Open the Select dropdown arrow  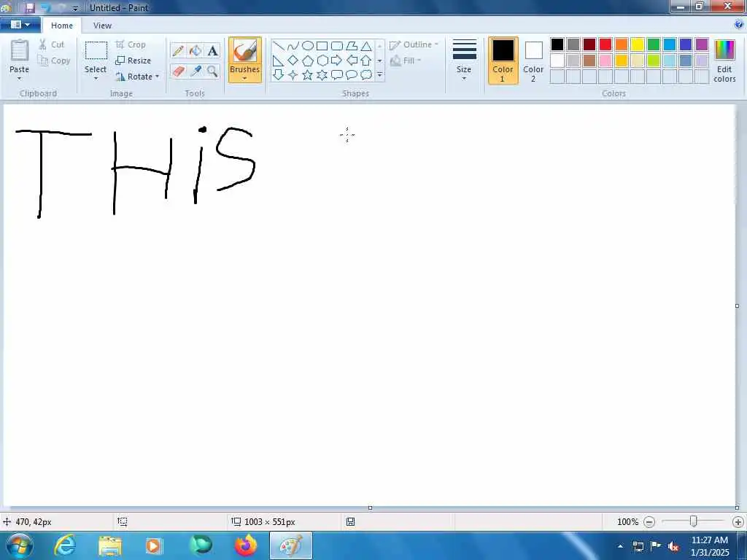click(96, 79)
